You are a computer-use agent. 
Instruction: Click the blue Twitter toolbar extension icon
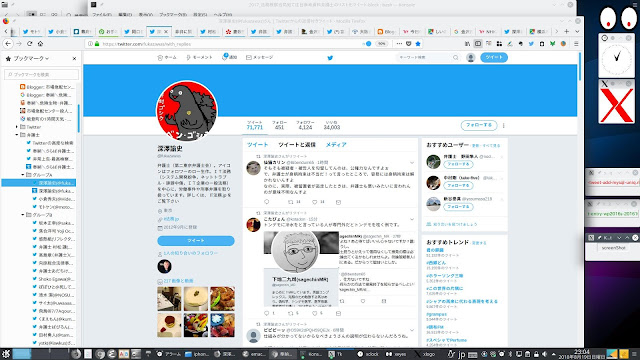coord(531,44)
